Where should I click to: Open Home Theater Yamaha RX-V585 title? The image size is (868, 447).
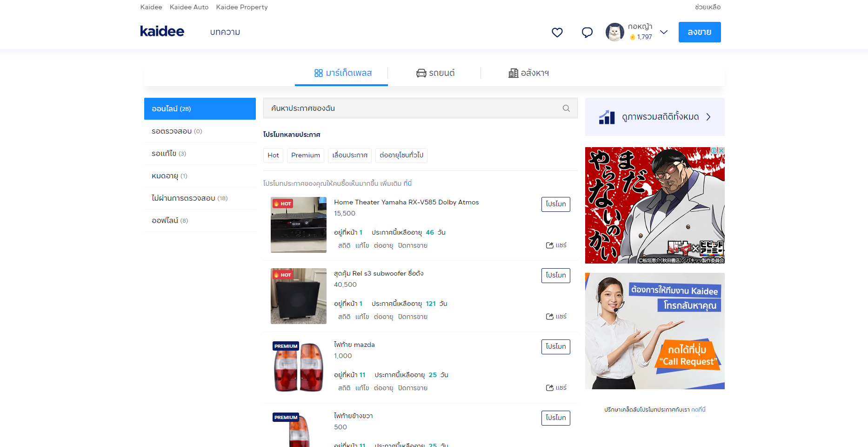coord(407,202)
